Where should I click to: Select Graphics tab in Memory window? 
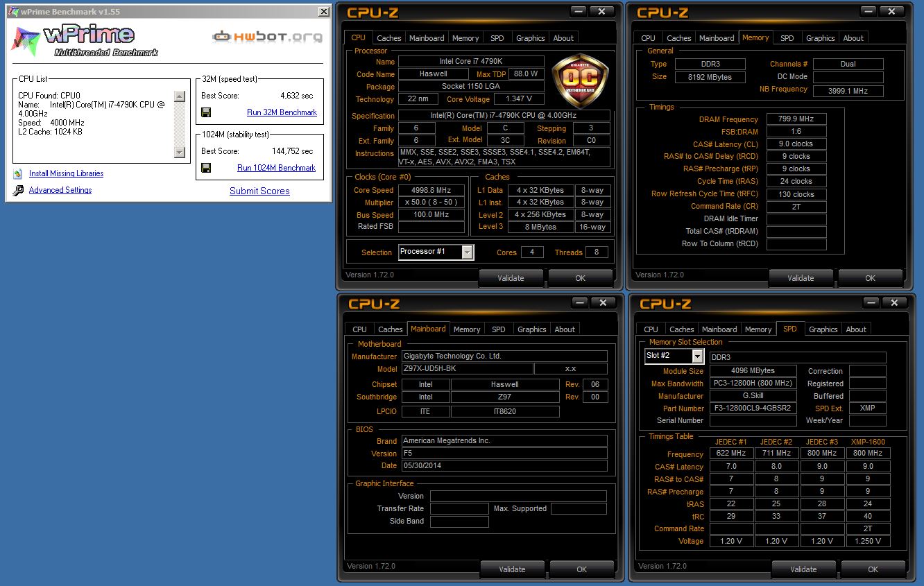[820, 38]
